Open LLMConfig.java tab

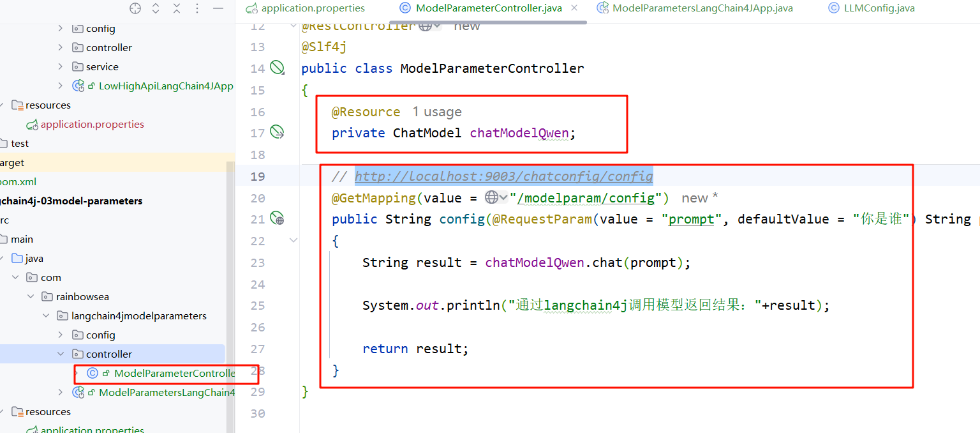871,8
